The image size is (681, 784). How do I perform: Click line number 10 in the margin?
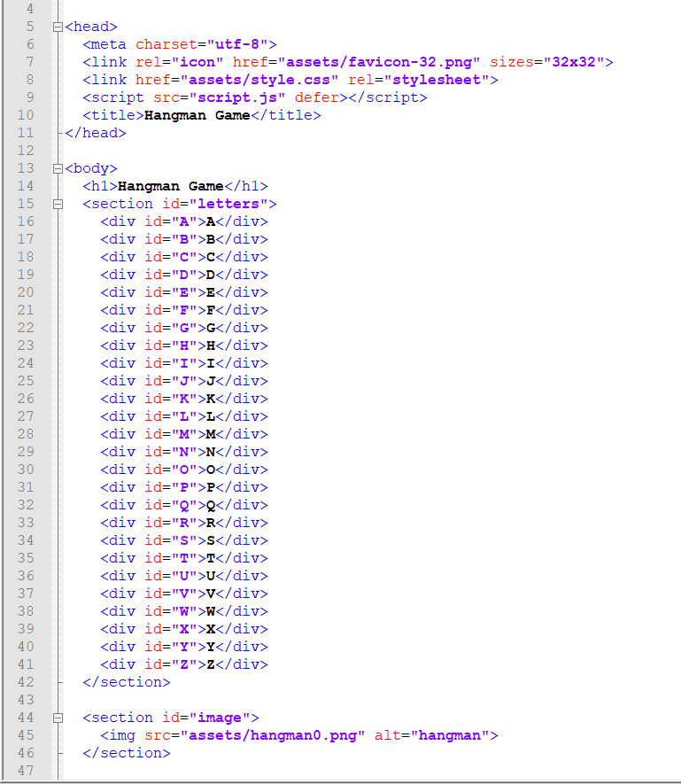26,115
